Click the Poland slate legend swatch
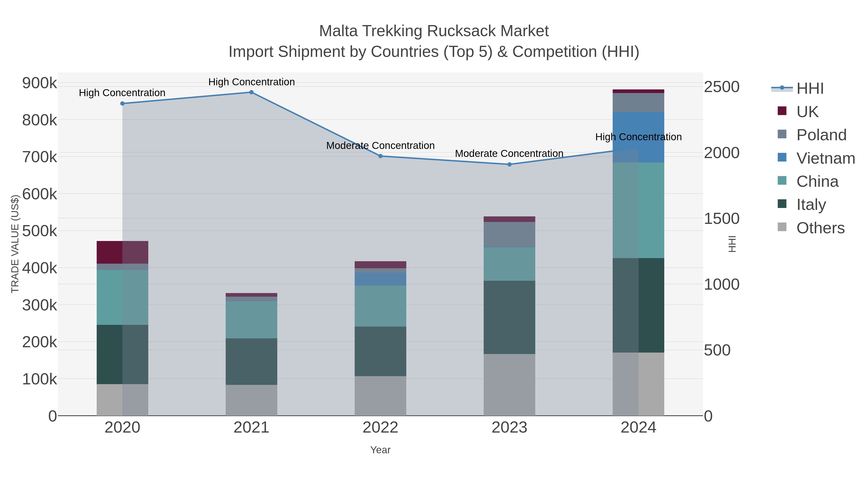This screenshot has height=488, width=868. point(782,134)
